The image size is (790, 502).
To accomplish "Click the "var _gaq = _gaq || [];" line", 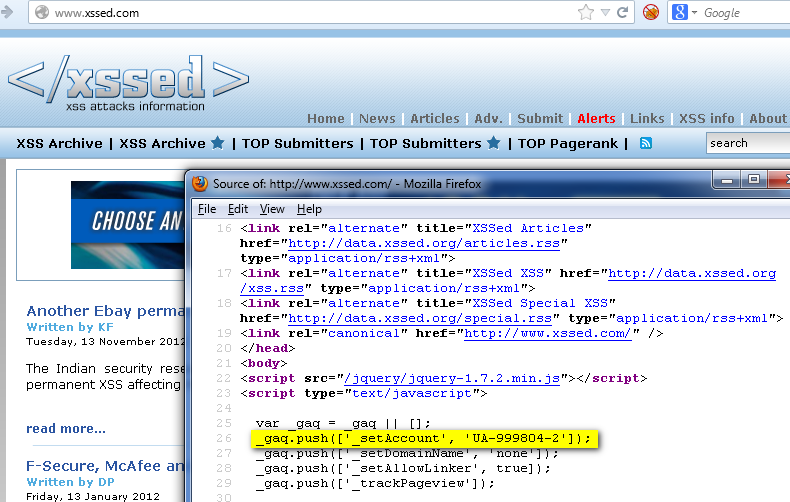I will 343,423.
